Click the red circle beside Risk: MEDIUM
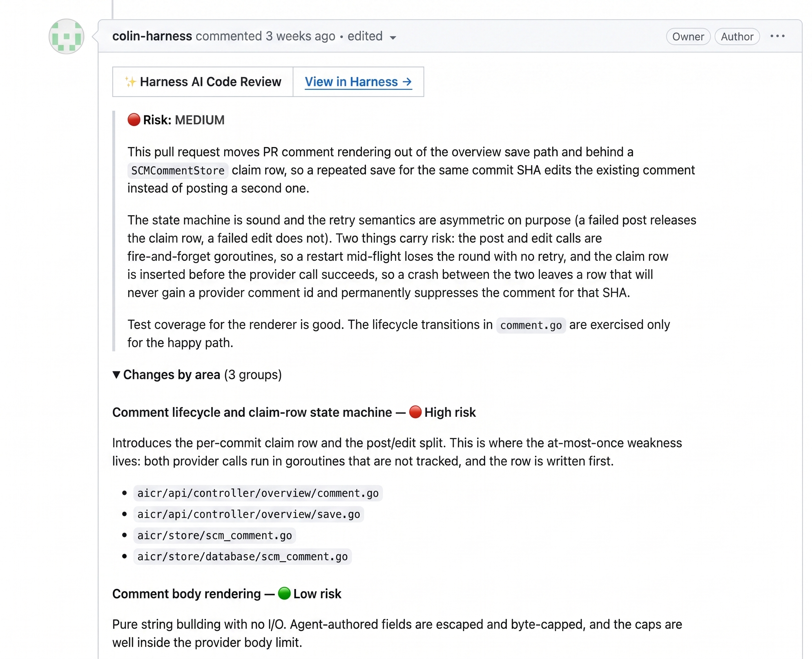The height and width of the screenshot is (659, 812). [x=133, y=120]
